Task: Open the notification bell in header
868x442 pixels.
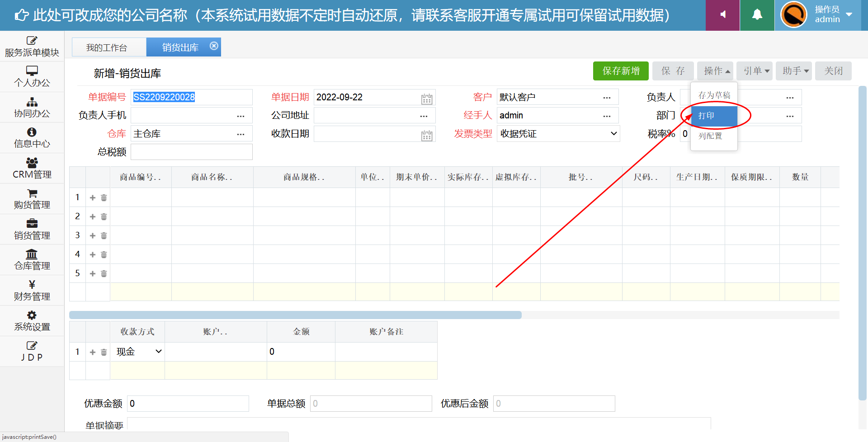Action: [757, 15]
